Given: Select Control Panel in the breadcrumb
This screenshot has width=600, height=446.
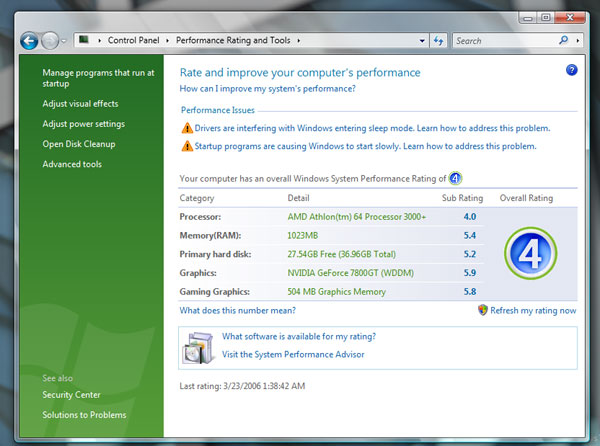Looking at the screenshot, I should 133,40.
